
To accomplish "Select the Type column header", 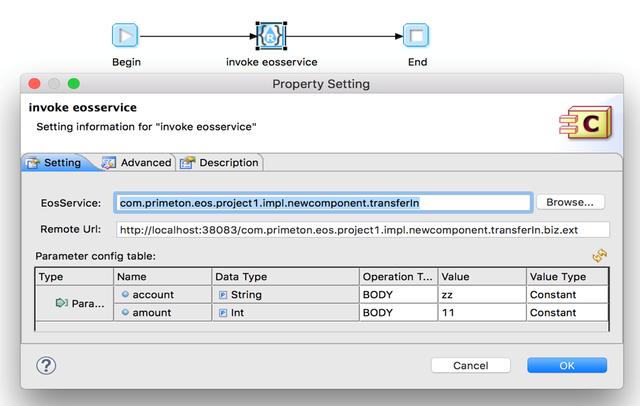I will point(74,277).
